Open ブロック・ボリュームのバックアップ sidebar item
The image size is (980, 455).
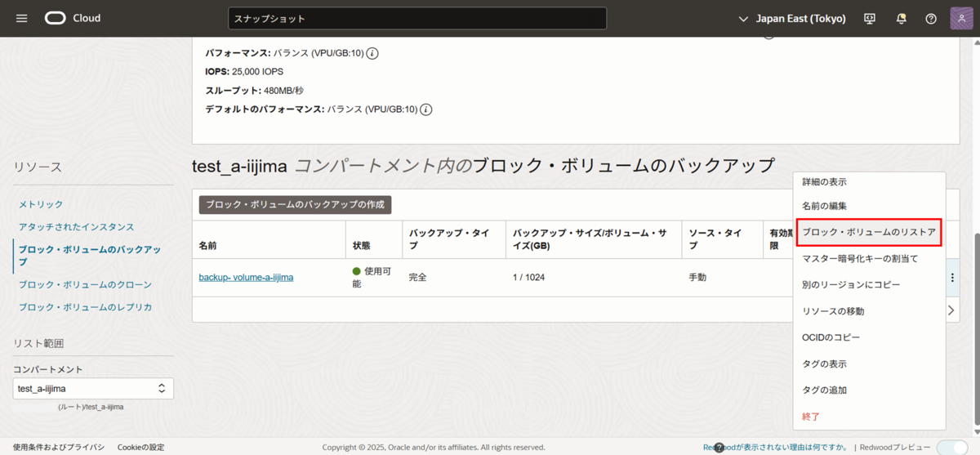[90, 256]
